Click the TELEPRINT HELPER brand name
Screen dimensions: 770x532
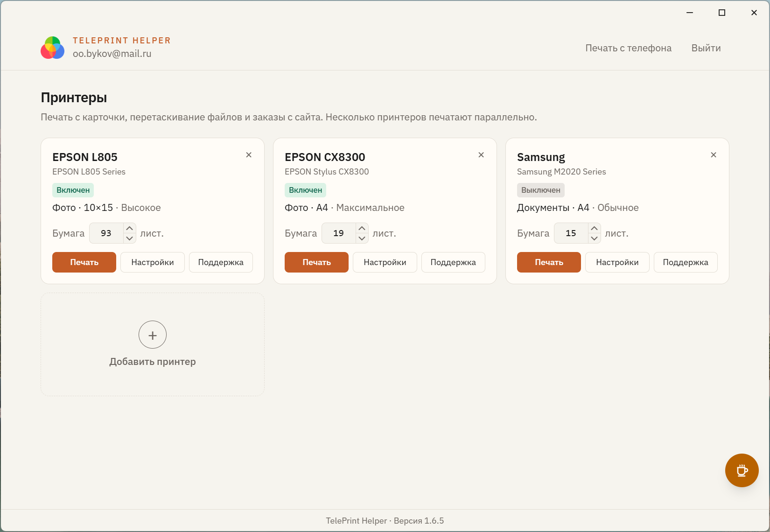[122, 41]
